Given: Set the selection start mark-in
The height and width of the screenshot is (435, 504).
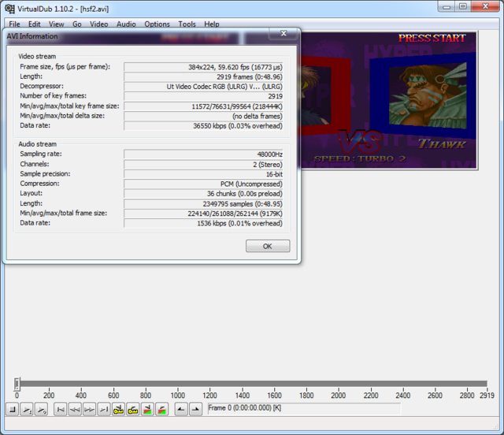Looking at the screenshot, I should [x=181, y=409].
